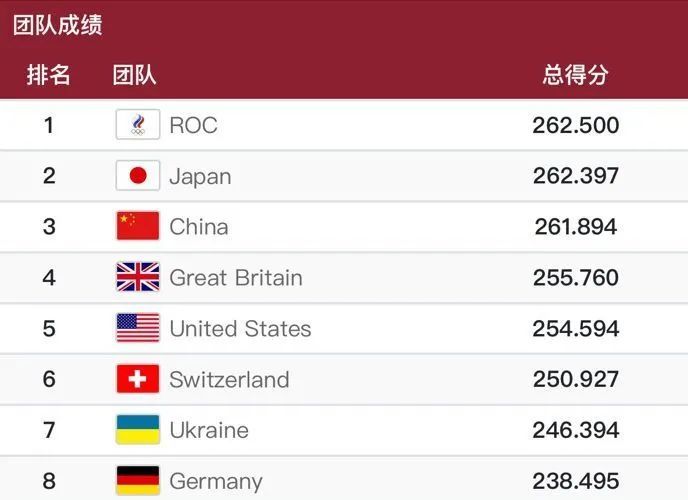The width and height of the screenshot is (688, 500).
Task: Click the 团队 column header
Action: coord(134,75)
